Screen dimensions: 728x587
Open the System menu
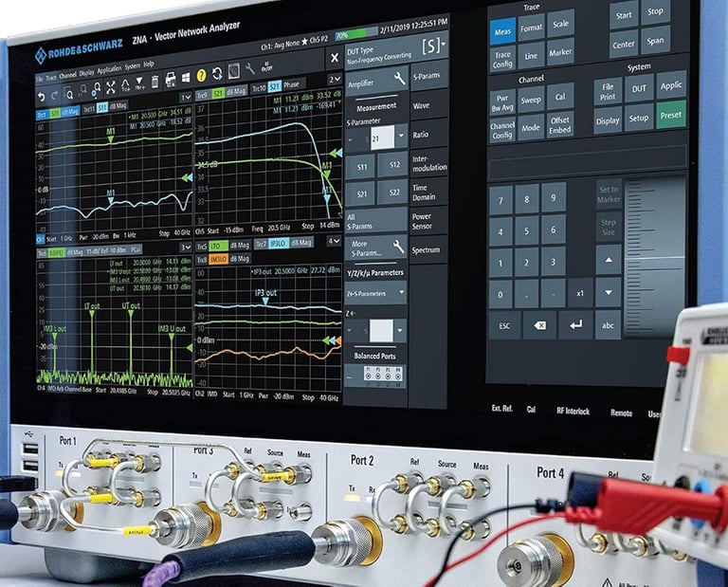pos(133,66)
